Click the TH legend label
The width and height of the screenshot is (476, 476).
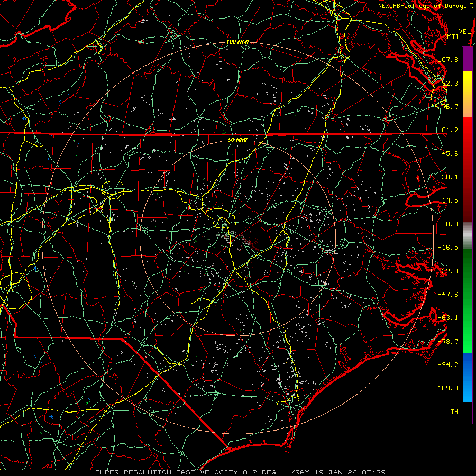tap(454, 412)
